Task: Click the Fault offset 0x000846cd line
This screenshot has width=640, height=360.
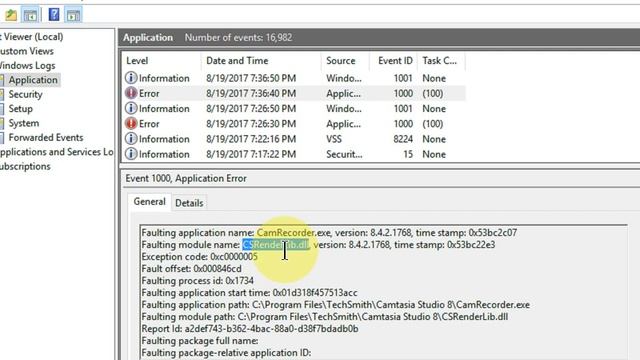Action: tap(191, 269)
